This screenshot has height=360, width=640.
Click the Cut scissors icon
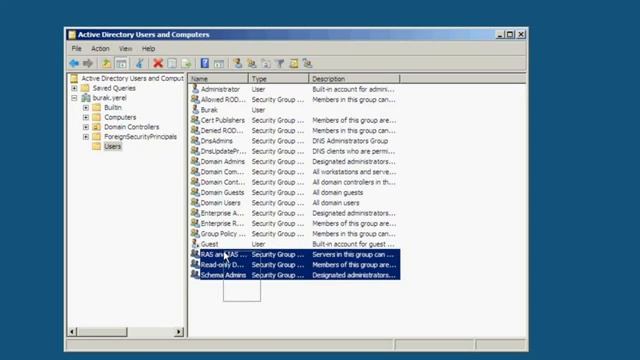[140, 63]
